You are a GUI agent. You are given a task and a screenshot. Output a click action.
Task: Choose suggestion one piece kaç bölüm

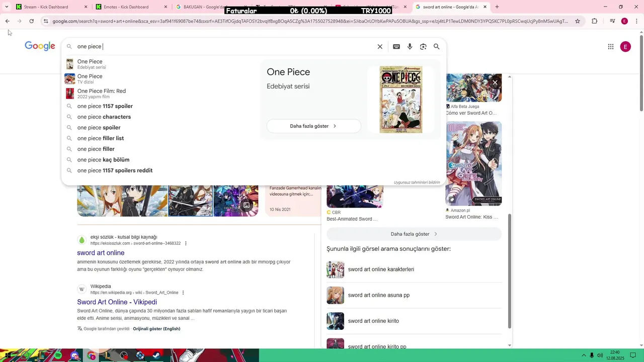[x=160, y=160]
